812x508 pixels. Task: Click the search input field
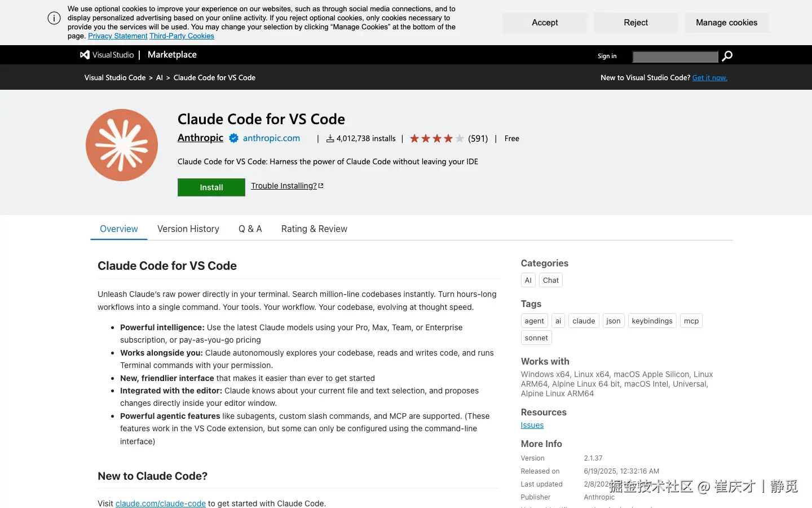(x=675, y=56)
